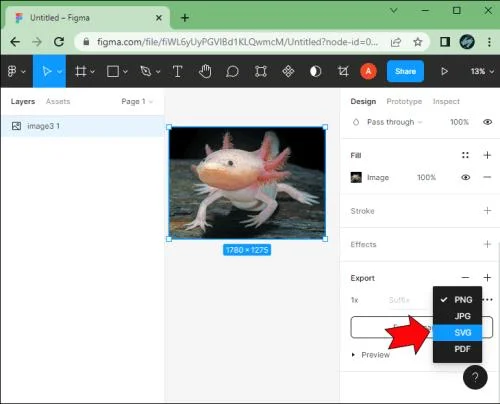Select the Hand tool
Screen dimensions: 500x404
[205, 71]
